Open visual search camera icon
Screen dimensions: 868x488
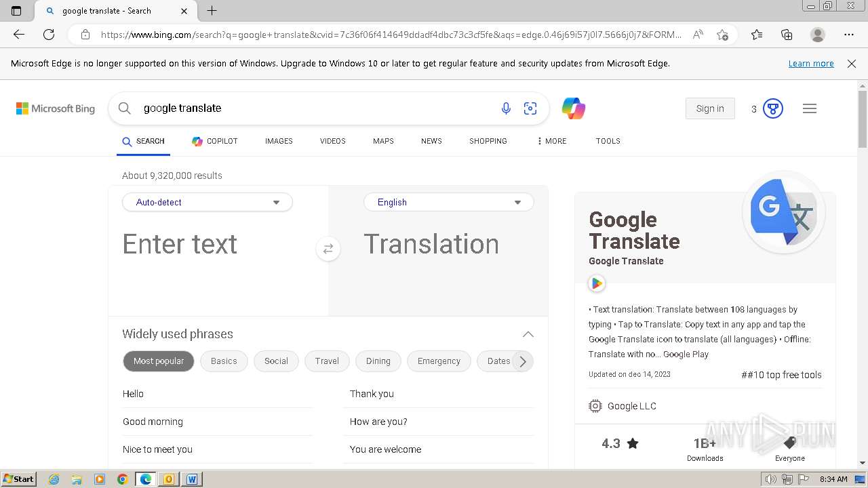(x=530, y=108)
